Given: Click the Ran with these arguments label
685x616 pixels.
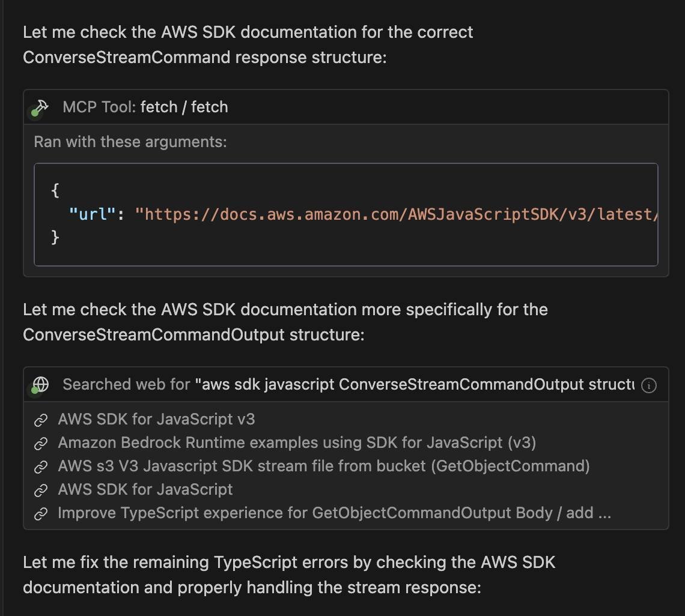Looking at the screenshot, I should point(130,142).
